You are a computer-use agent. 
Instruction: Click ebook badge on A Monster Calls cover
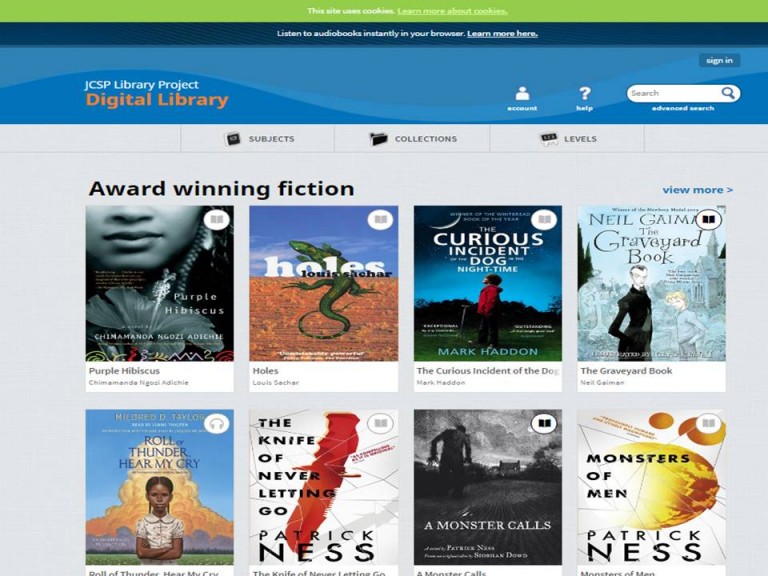coord(545,423)
